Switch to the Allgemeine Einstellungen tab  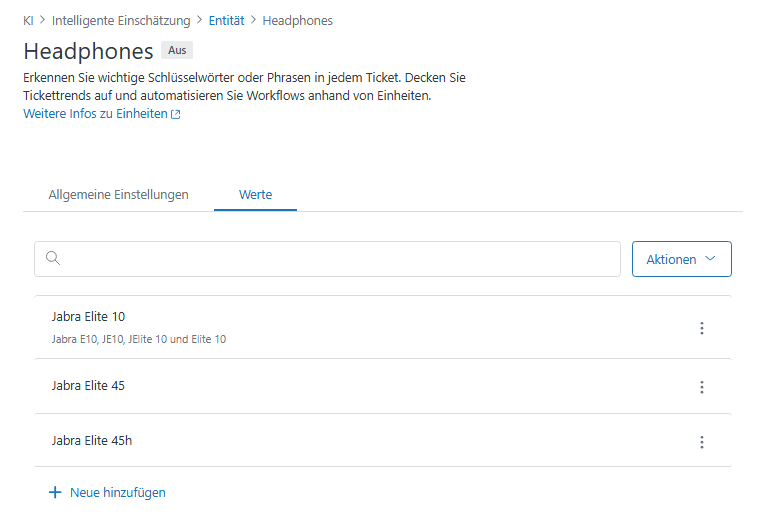[x=118, y=195]
